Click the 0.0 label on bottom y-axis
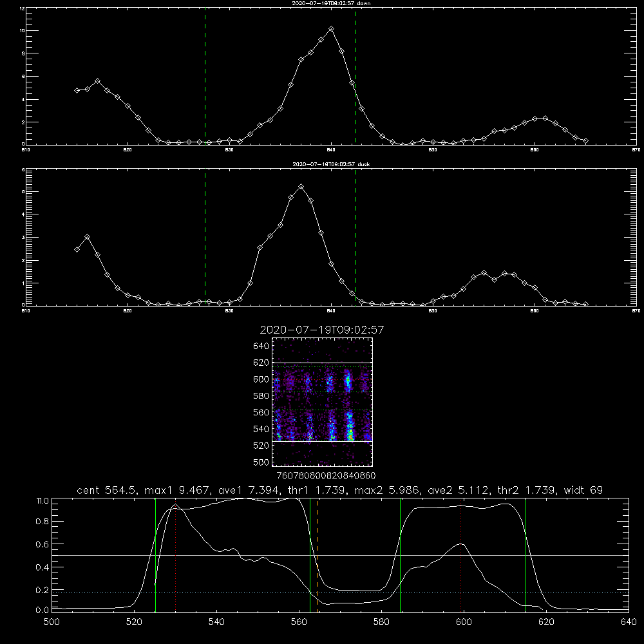Screen dimensions: 644x644 [x=43, y=611]
